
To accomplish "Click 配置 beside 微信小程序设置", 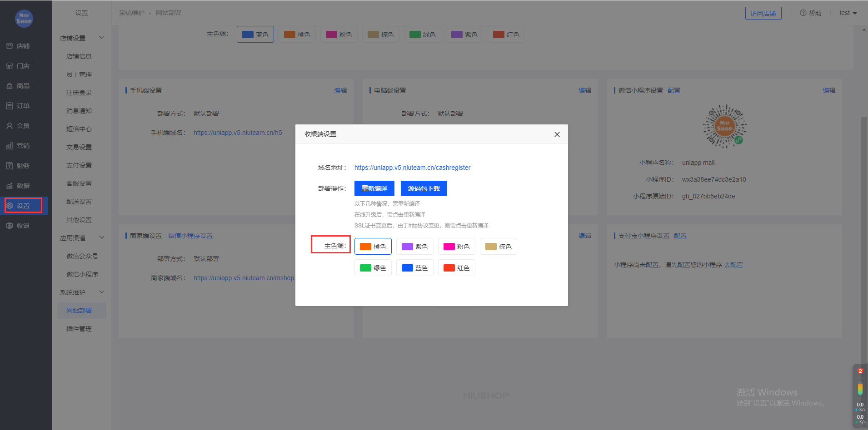I will pyautogui.click(x=674, y=90).
